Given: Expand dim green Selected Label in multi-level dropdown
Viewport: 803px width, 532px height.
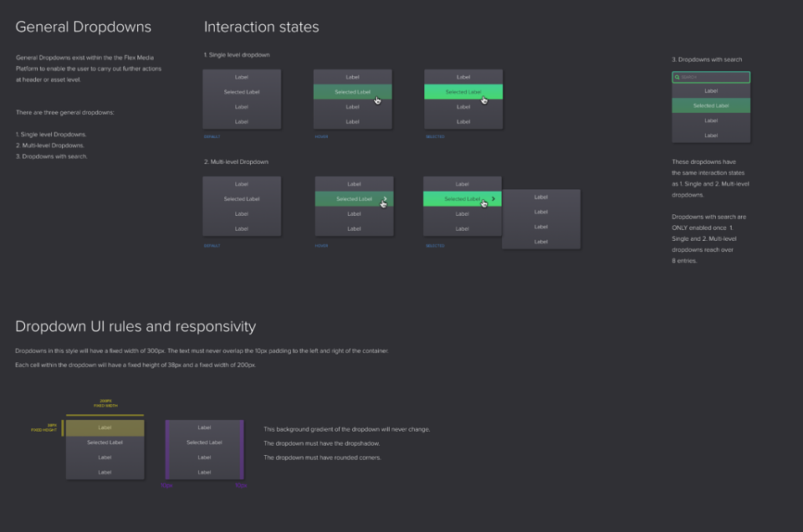Looking at the screenshot, I should (354, 199).
